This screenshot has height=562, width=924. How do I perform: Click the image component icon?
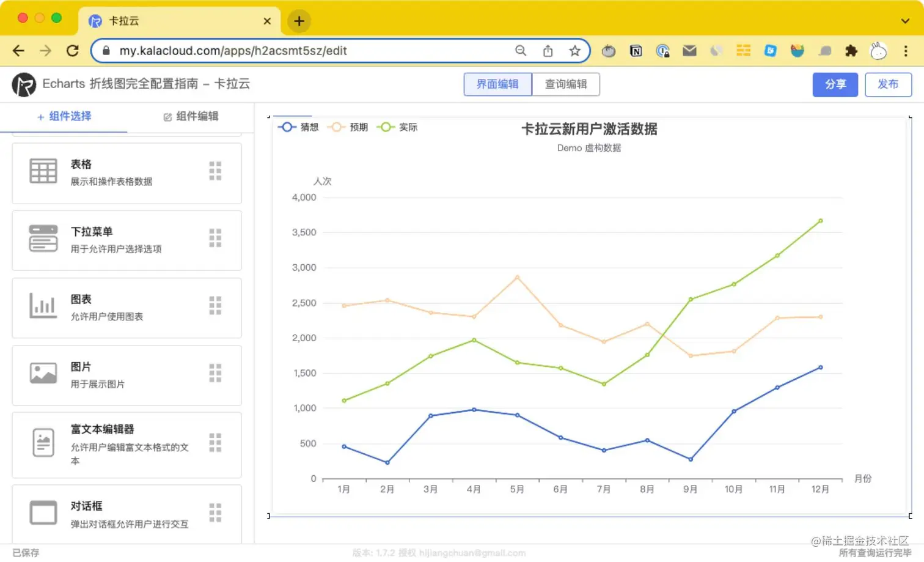tap(43, 372)
